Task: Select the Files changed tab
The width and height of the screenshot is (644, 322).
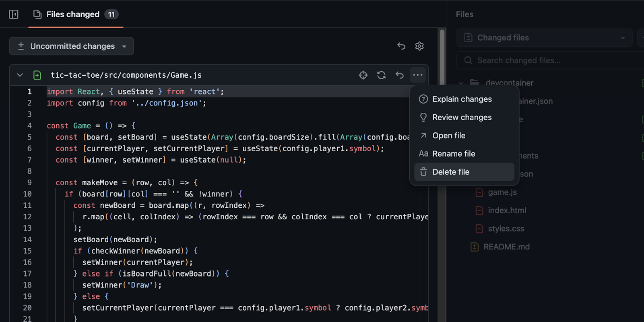Action: click(76, 14)
